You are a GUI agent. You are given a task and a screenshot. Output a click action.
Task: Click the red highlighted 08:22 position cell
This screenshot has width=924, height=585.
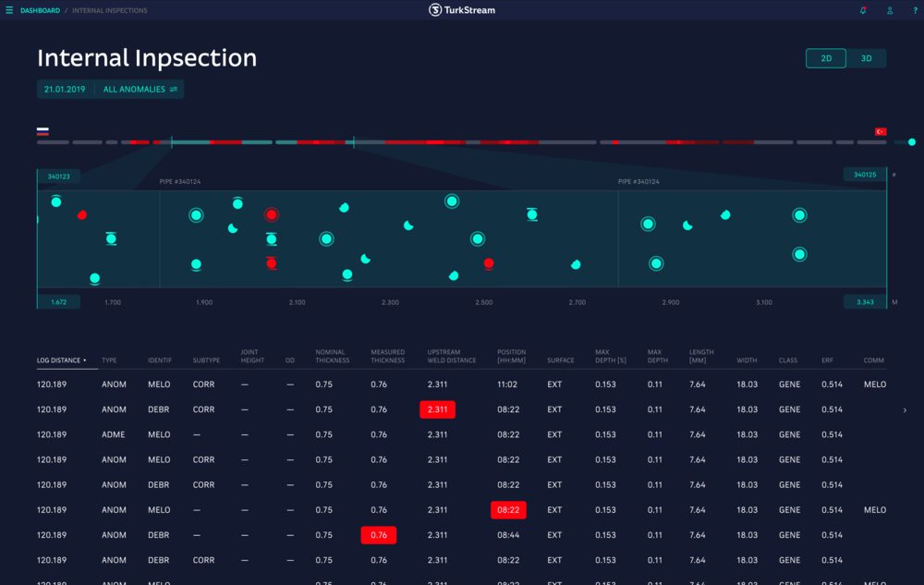[x=508, y=510]
